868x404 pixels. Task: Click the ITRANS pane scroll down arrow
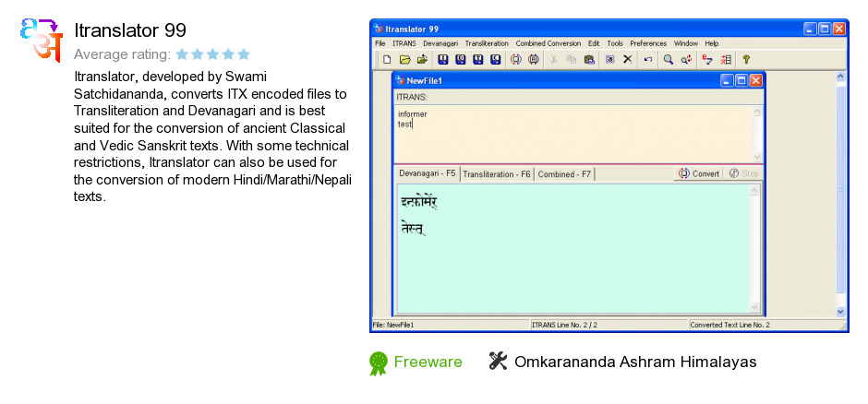(757, 157)
